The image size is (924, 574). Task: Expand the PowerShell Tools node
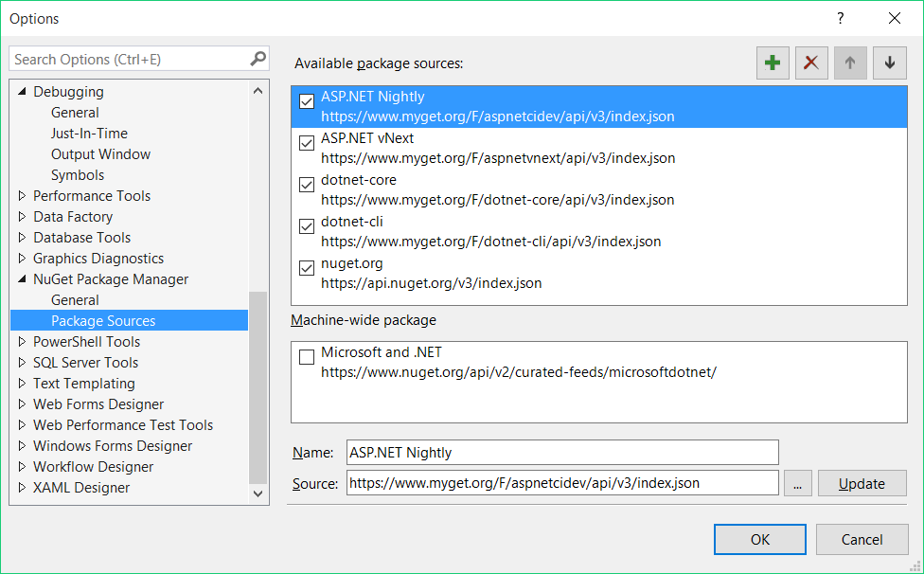click(22, 341)
